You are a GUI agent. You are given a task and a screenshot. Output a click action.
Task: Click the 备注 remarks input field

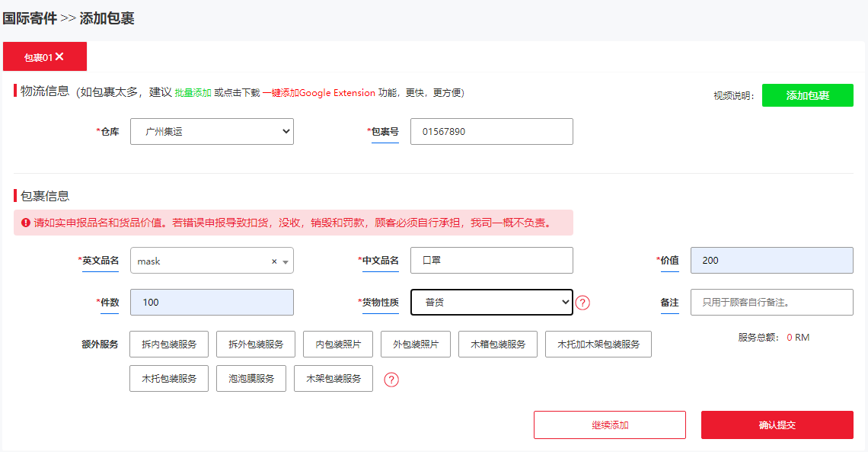click(x=771, y=303)
